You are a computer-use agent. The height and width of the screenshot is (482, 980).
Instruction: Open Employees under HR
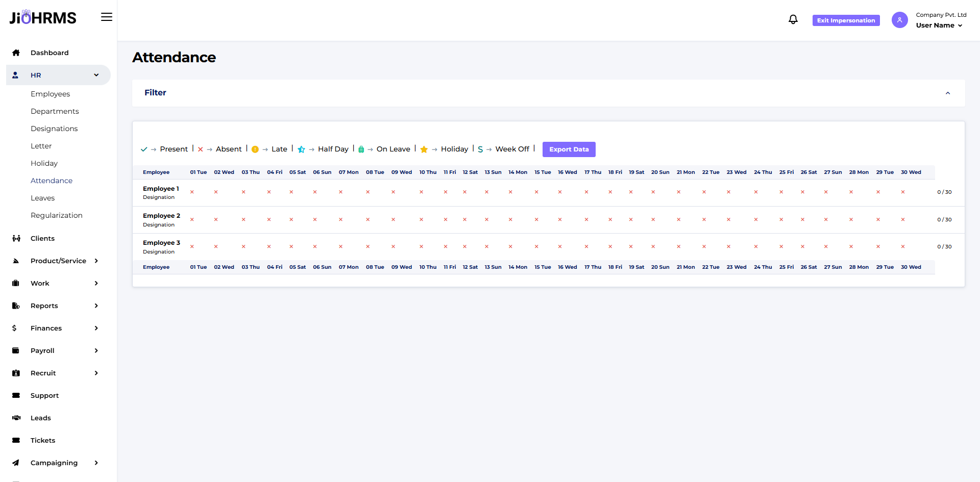pyautogui.click(x=50, y=94)
